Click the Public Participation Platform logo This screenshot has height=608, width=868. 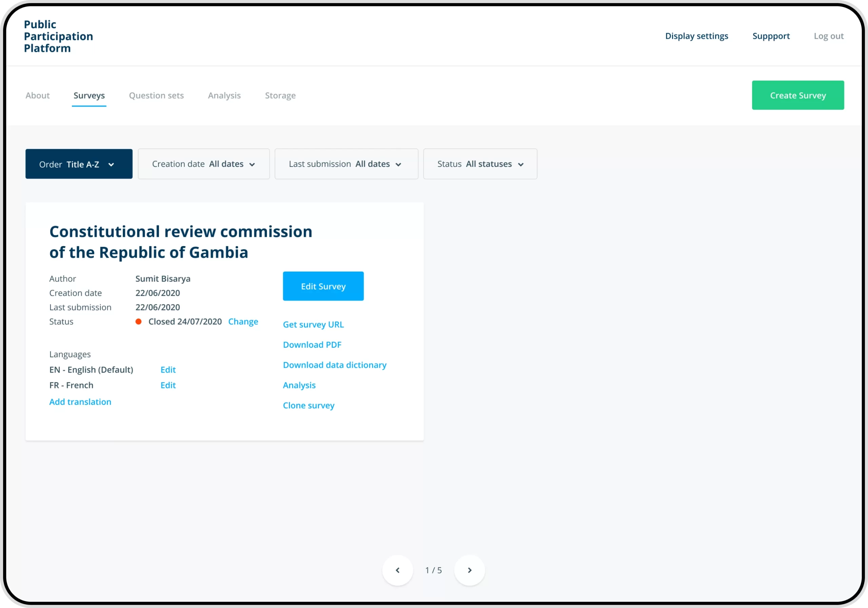point(58,36)
